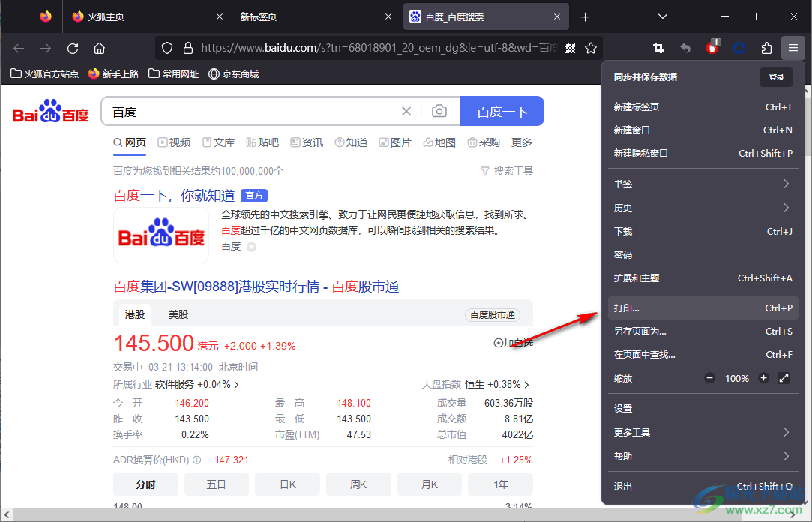This screenshot has width=812, height=522.
Task: Choose 另存页面为... from the menu
Action: click(x=703, y=331)
